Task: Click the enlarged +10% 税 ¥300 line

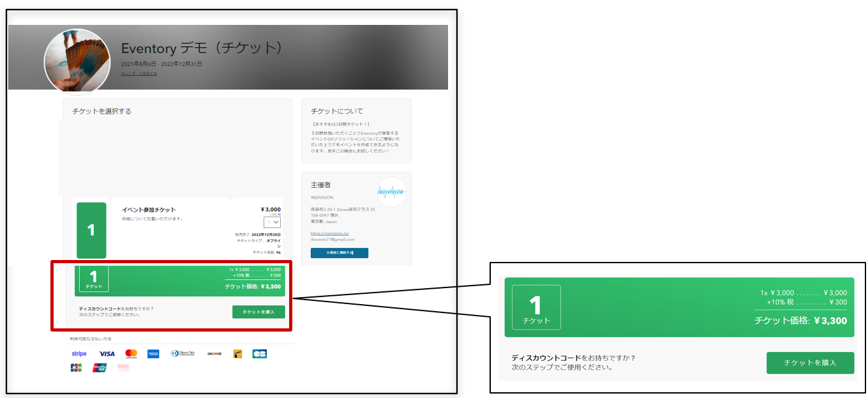Action: pyautogui.click(x=807, y=302)
